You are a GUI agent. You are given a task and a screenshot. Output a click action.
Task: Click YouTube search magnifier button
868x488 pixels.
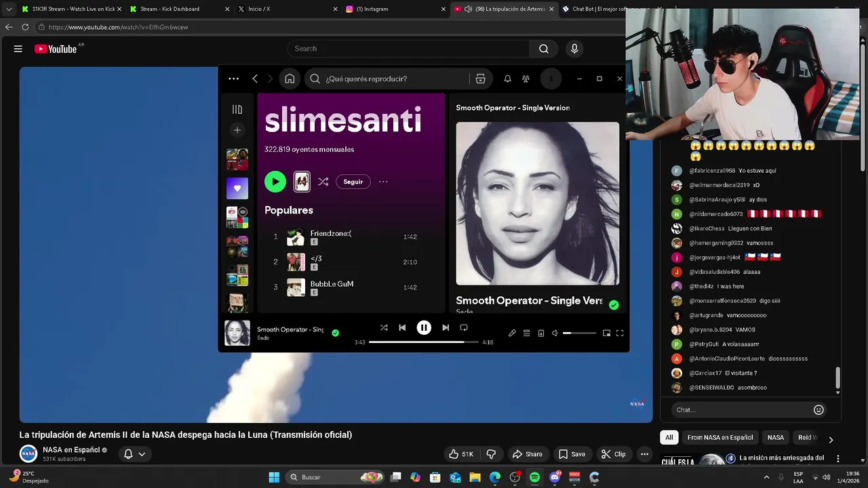tap(544, 49)
